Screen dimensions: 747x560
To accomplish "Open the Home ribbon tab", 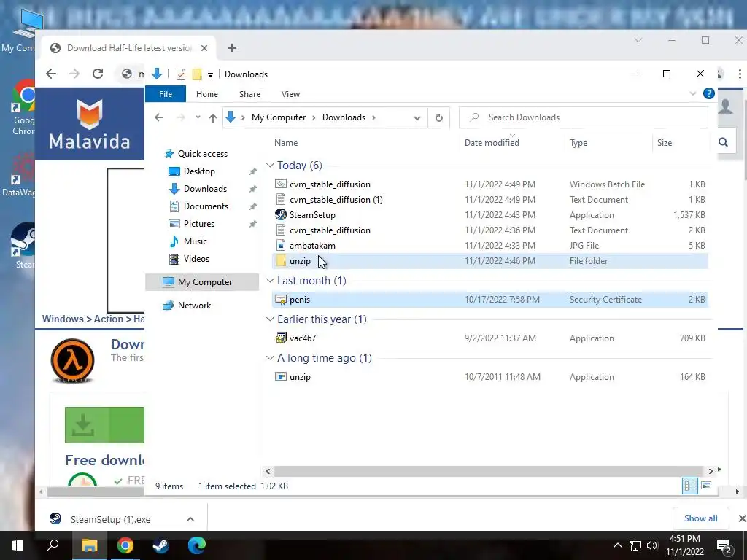I will (x=206, y=94).
